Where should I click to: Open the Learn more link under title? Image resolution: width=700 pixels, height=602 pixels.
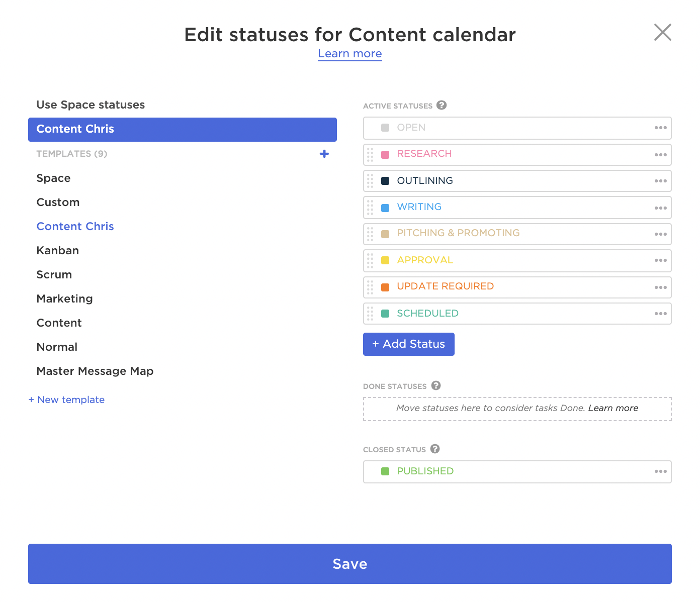tap(349, 54)
